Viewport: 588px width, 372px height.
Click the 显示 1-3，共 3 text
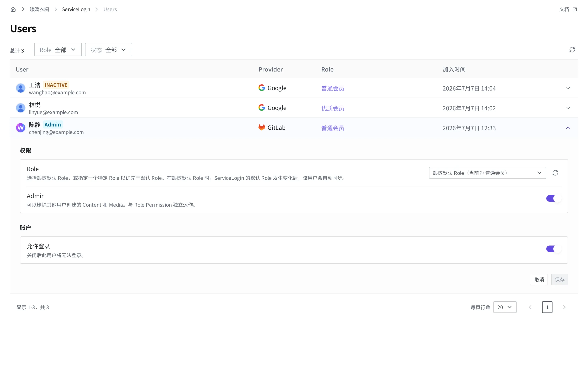(33, 307)
